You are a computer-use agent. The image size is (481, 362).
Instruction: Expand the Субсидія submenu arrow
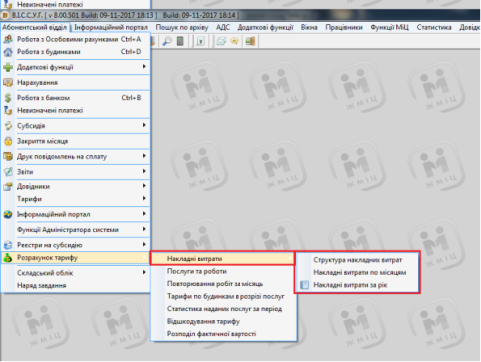(144, 125)
